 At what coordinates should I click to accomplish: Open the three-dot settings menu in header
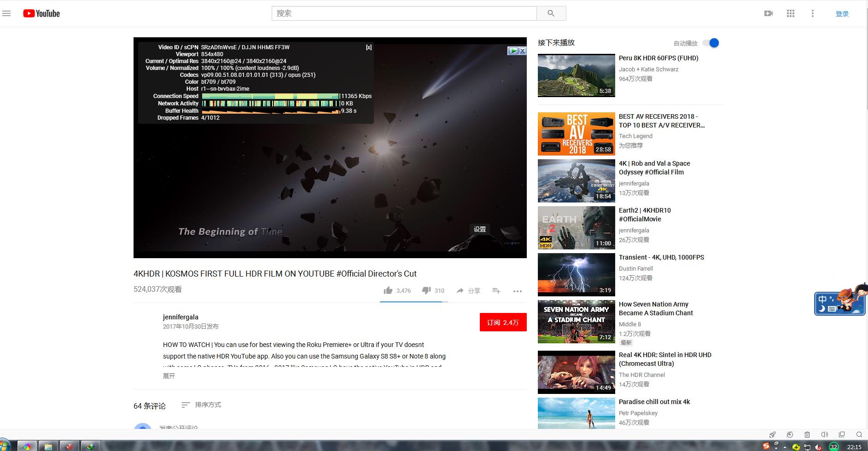pos(813,13)
